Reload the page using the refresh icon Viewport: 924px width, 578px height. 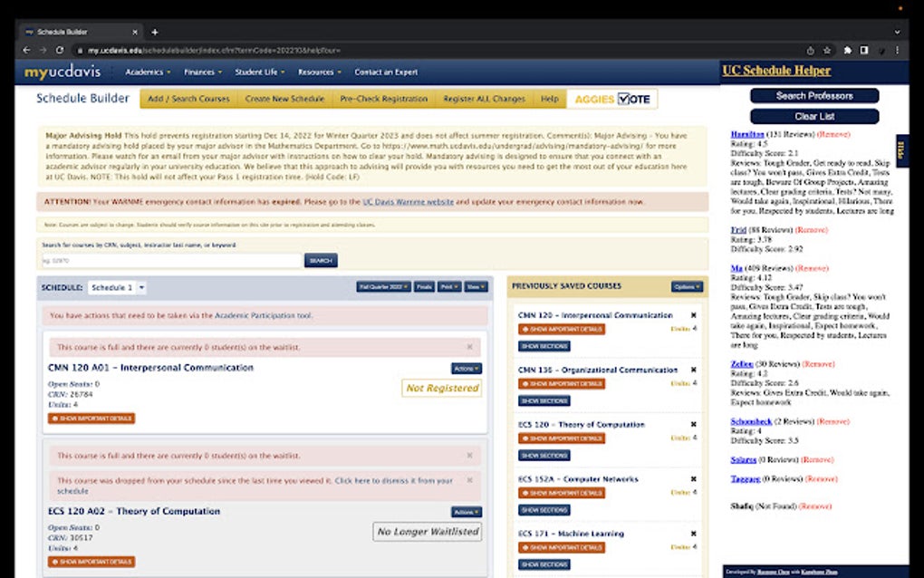[58, 50]
